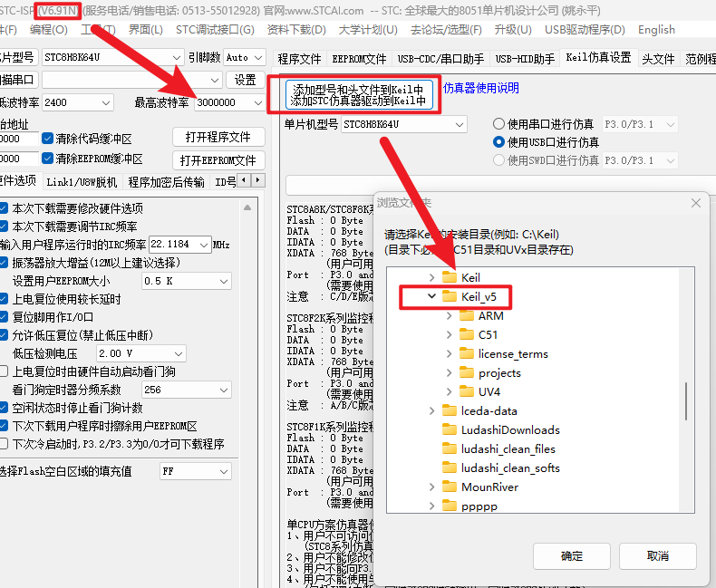The height and width of the screenshot is (588, 716).
Task: Open the Keil folder icon
Action: tap(450, 277)
